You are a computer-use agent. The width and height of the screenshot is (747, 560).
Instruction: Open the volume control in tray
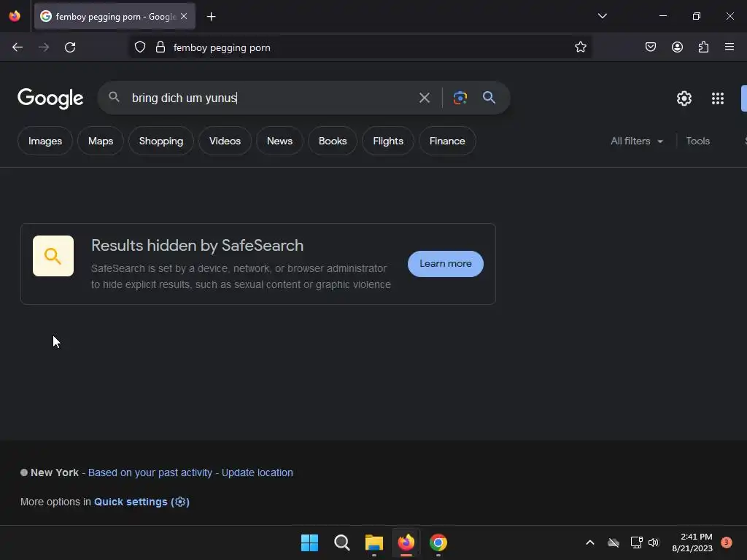[x=654, y=542]
